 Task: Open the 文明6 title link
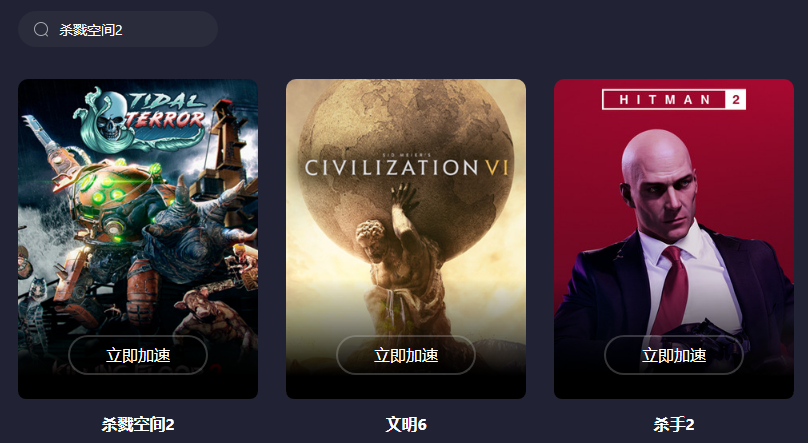click(x=406, y=424)
